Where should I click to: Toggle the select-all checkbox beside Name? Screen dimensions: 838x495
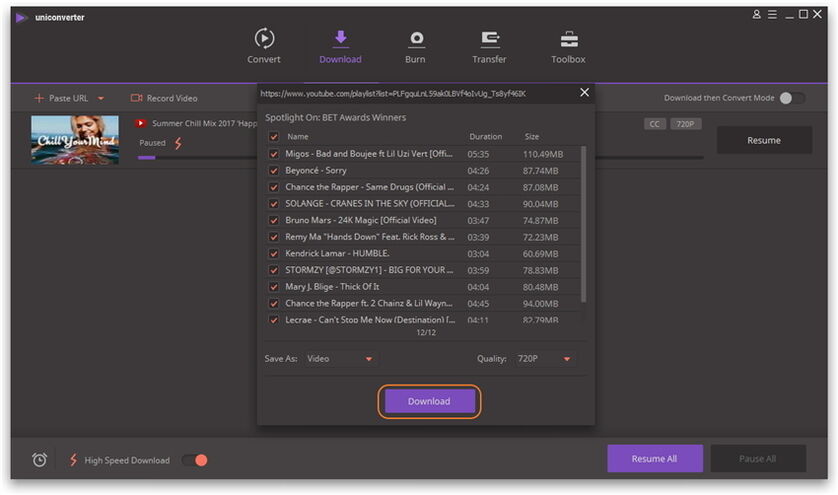(x=274, y=137)
